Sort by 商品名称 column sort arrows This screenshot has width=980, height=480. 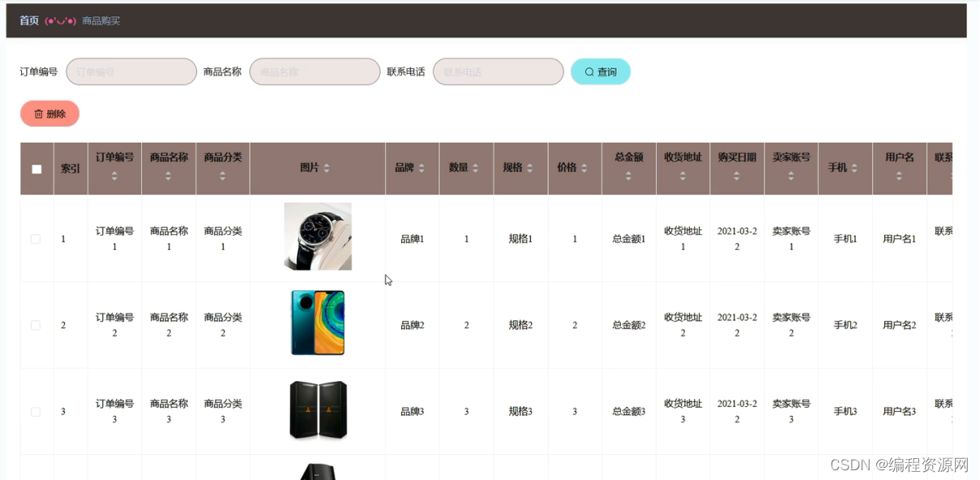point(169,175)
